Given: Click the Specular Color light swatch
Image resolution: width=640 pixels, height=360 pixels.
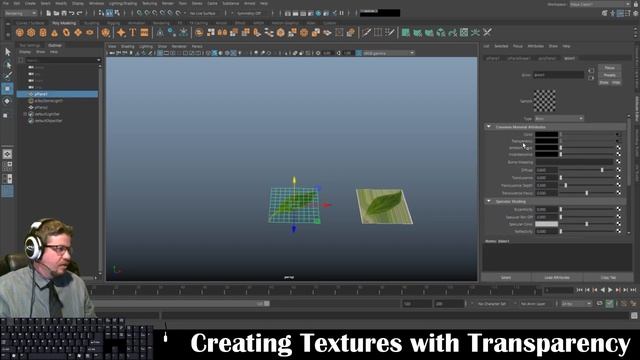Looking at the screenshot, I should tap(547, 224).
